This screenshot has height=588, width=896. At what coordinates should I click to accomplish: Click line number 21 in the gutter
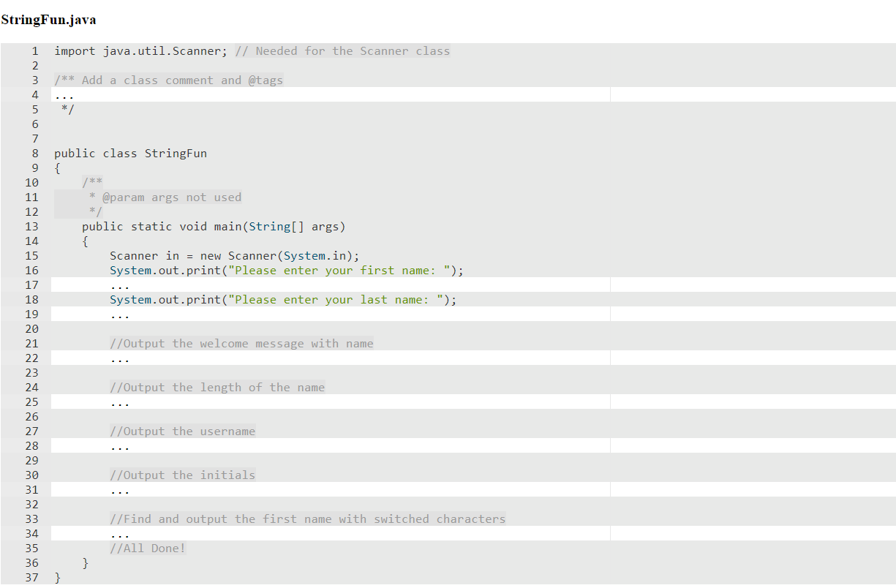pos(31,343)
